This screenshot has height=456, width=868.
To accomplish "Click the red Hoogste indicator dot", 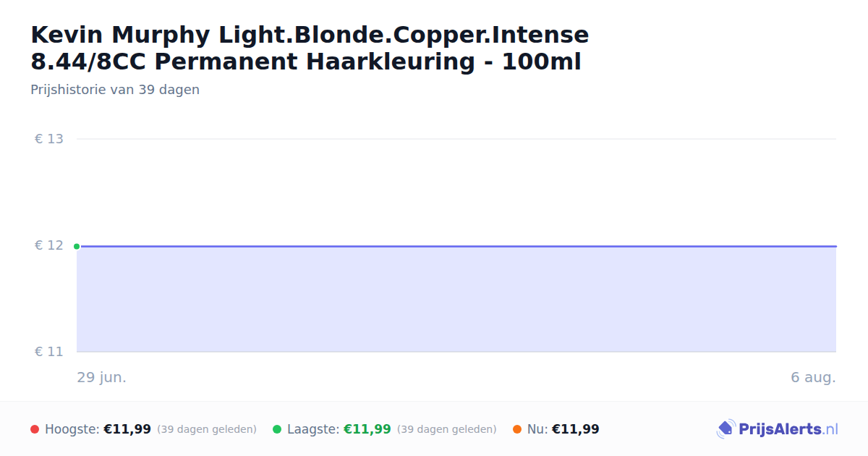I will [35, 429].
